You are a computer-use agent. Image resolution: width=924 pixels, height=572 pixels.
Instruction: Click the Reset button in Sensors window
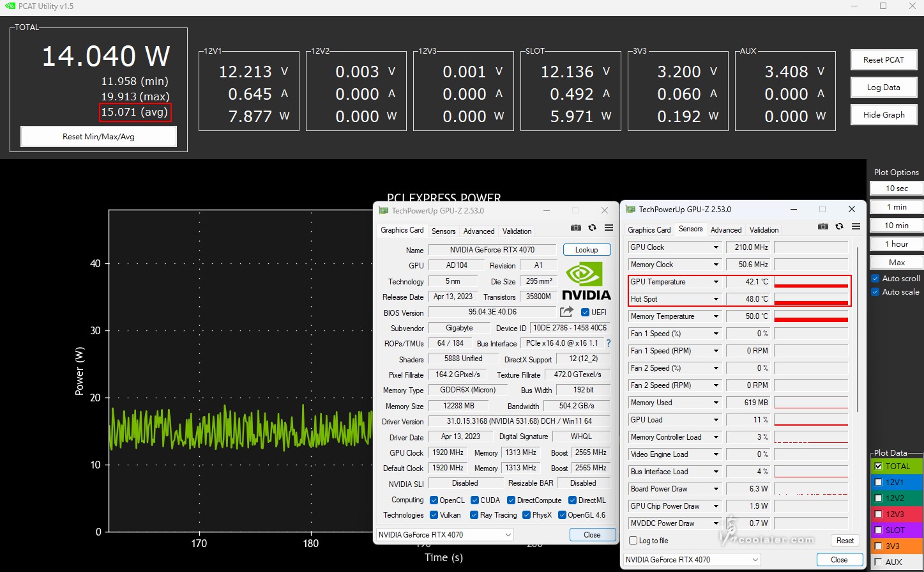[x=845, y=541]
